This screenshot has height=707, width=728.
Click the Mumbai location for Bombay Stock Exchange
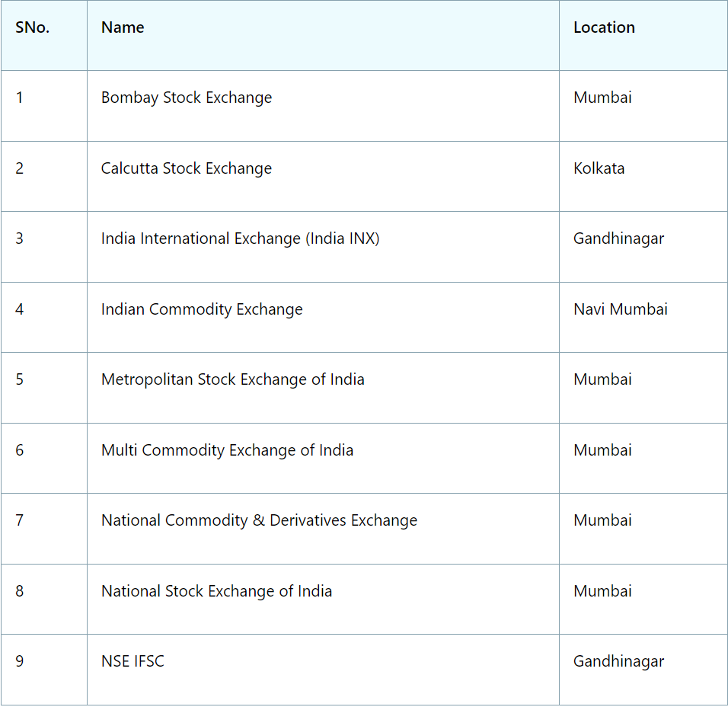[602, 98]
